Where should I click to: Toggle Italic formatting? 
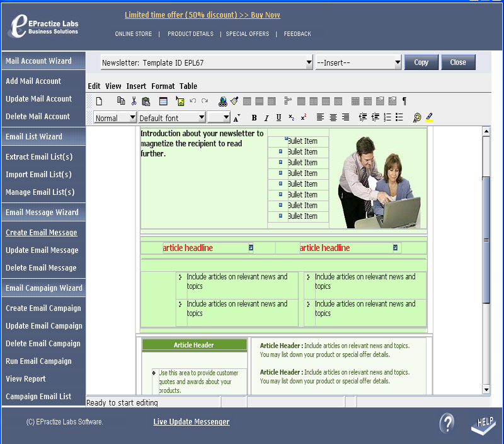click(266, 118)
